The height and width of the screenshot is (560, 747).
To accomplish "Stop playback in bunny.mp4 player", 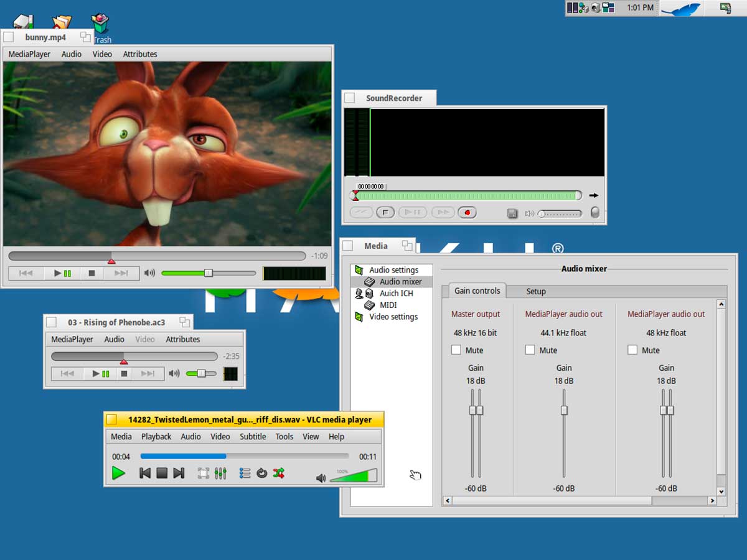I will click(x=92, y=273).
